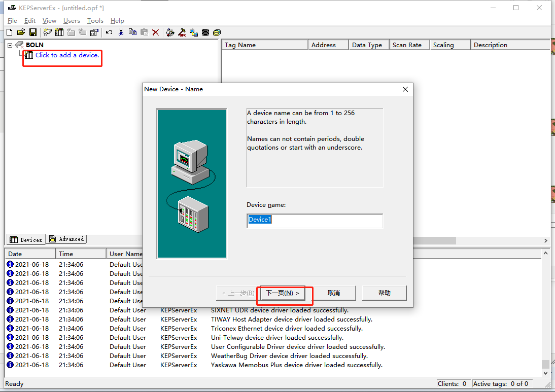Viewport: 555px width, 392px height.
Task: Save the project with the floppy disk icon
Action: coord(33,32)
